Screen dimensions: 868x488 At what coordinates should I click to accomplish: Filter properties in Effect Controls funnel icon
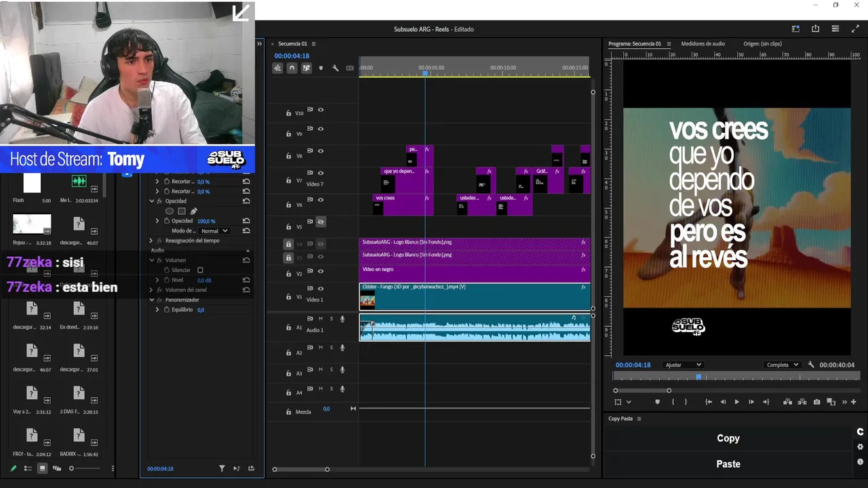(x=222, y=468)
